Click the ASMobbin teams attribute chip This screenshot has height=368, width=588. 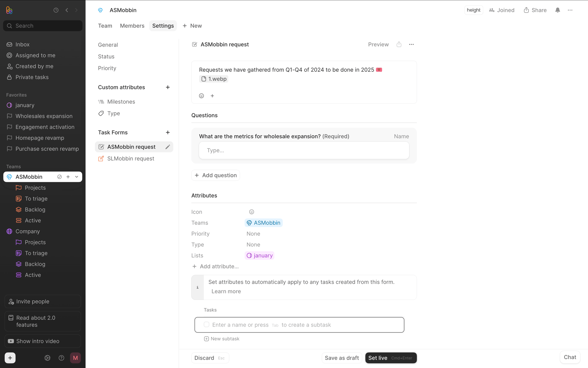point(264,223)
